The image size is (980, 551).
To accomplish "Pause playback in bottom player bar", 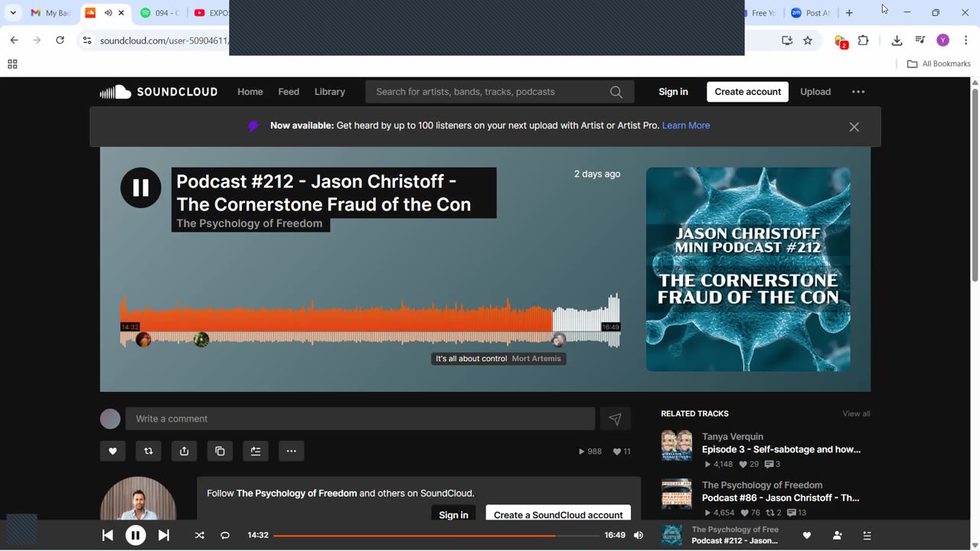I will 136,536.
